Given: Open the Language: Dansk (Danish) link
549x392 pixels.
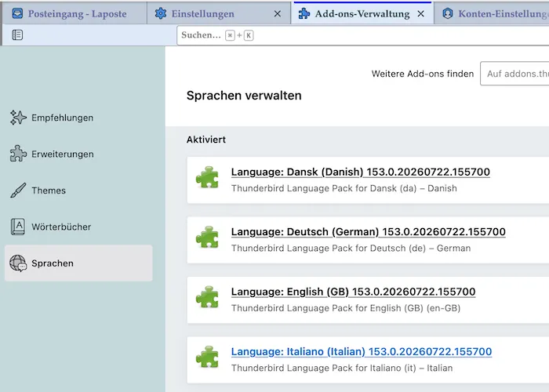Looking at the screenshot, I should [x=360, y=172].
